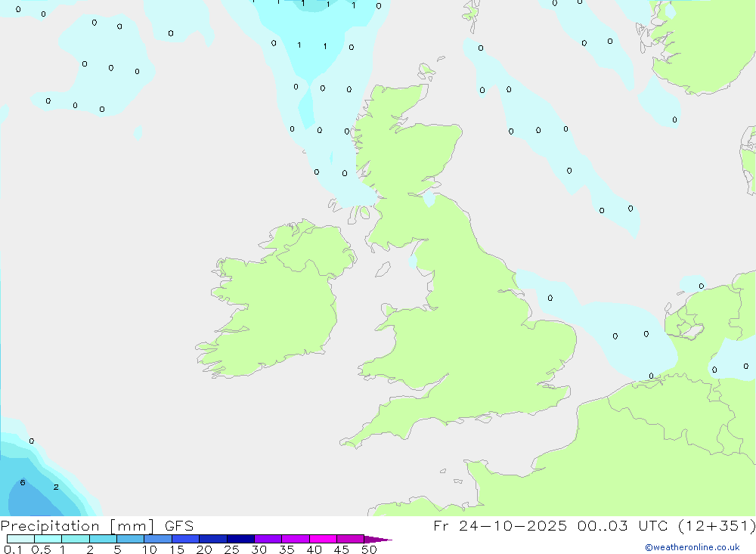Image resolution: width=756 pixels, height=554 pixels.
Task: Click the '30' legend scale label
Action: (x=259, y=549)
